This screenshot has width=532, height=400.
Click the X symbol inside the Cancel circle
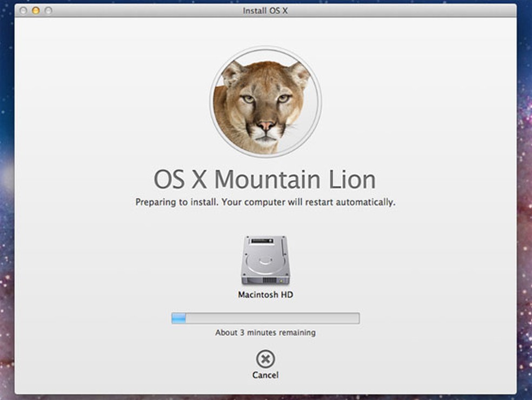(264, 359)
